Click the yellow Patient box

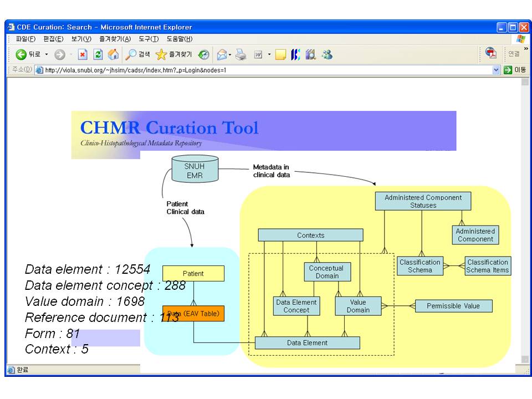point(193,273)
